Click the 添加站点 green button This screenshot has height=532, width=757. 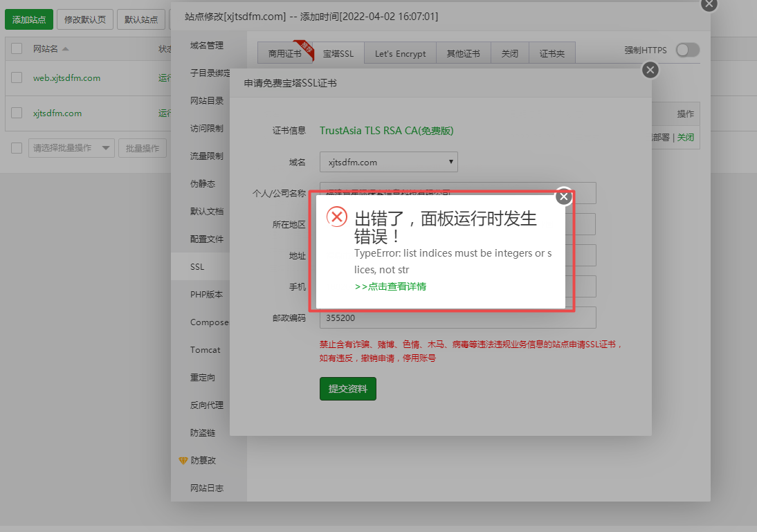click(x=29, y=19)
